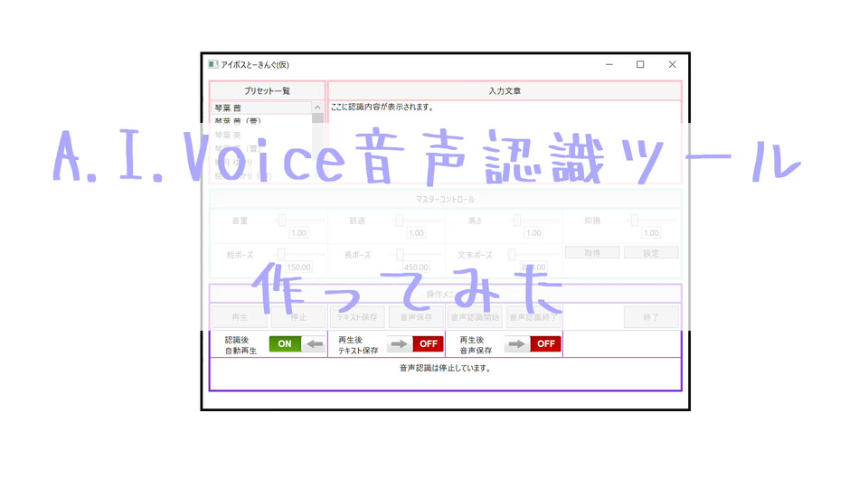
Task: Select preset 琴葉 葵 in list
Action: tap(261, 135)
